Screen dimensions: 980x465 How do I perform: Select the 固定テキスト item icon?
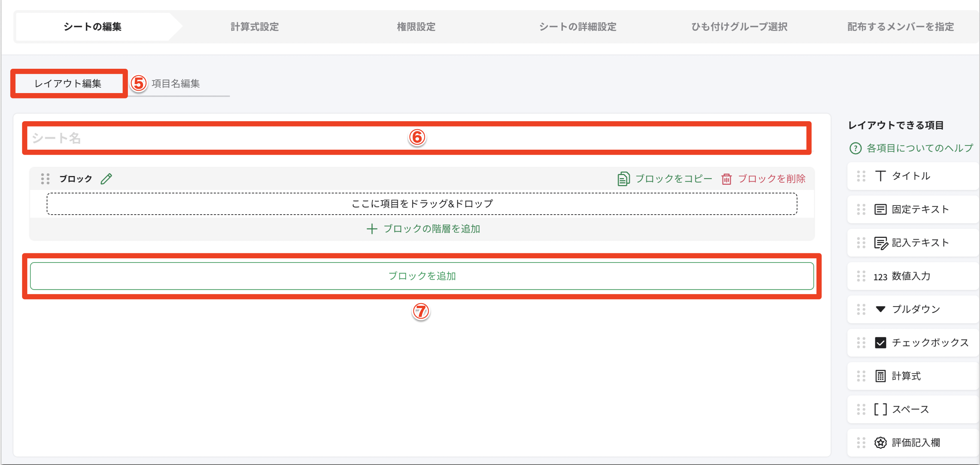pos(880,209)
